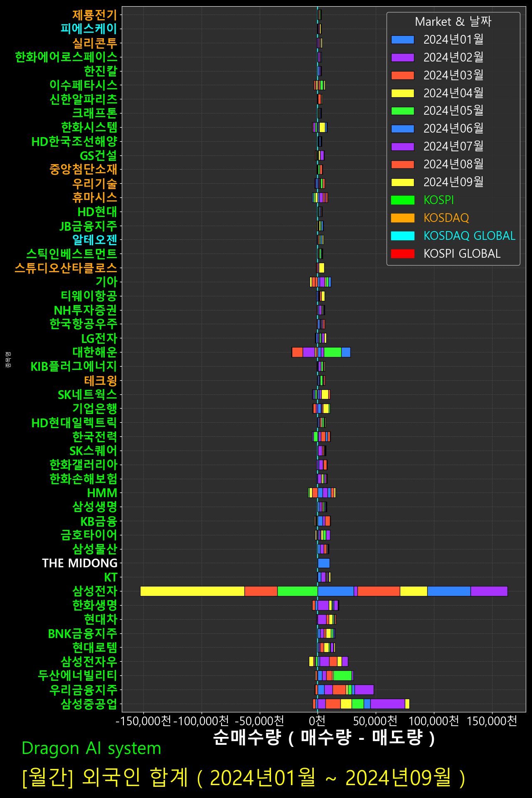The height and width of the screenshot is (798, 532).
Task: Click the 삼성전자 stock label
Action: (95, 591)
